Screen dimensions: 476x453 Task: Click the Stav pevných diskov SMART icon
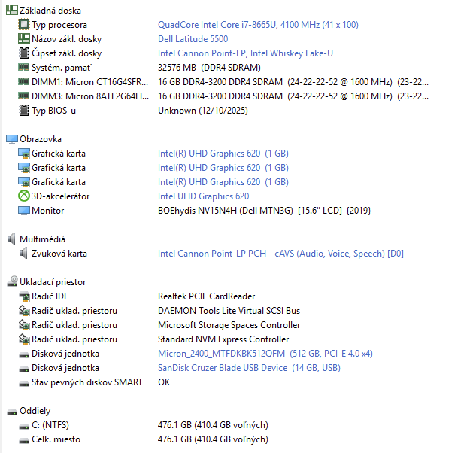click(x=24, y=384)
